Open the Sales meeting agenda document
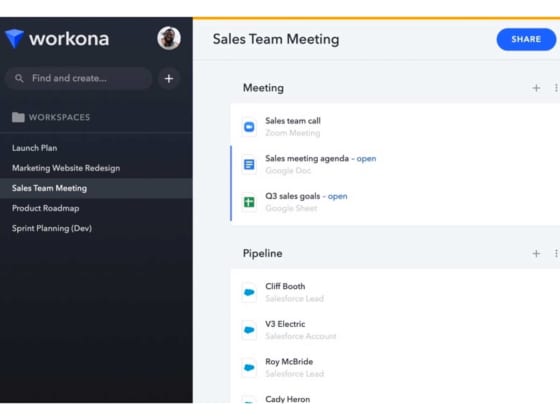Viewport: 560px width, 420px height. [x=307, y=158]
